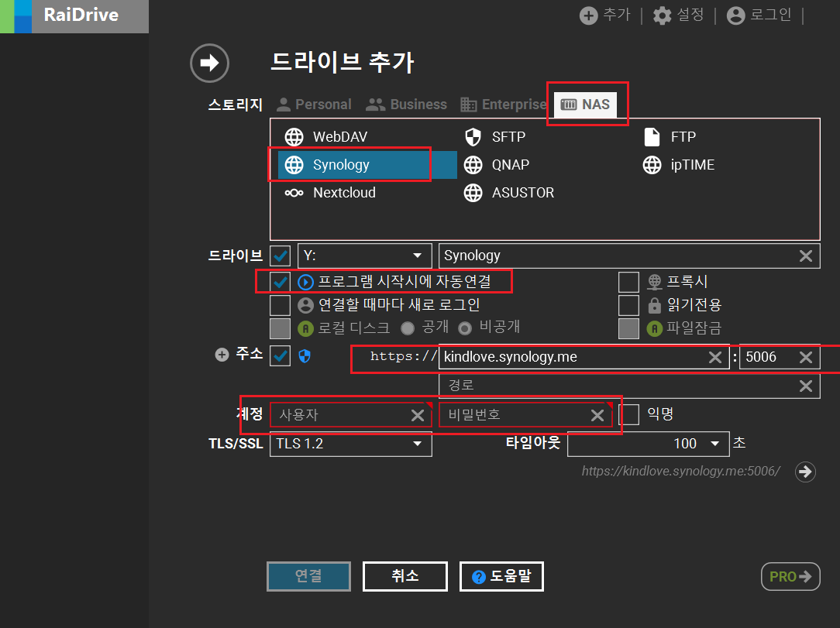The image size is (840, 628).
Task: Enable the 읽기전용 checkbox
Action: tap(628, 305)
